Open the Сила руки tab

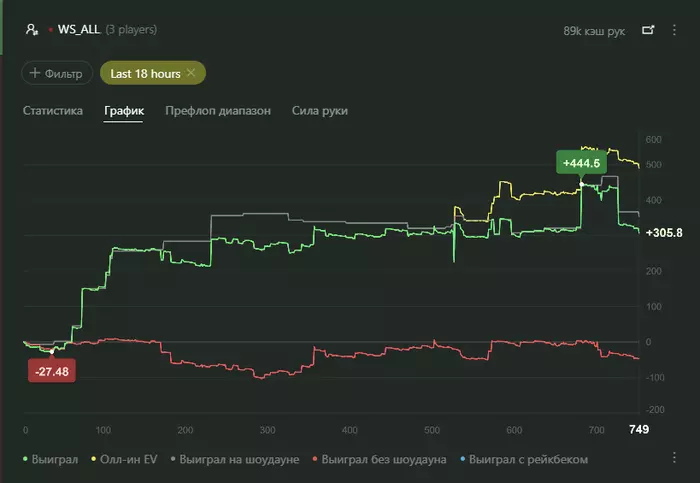[x=320, y=111]
